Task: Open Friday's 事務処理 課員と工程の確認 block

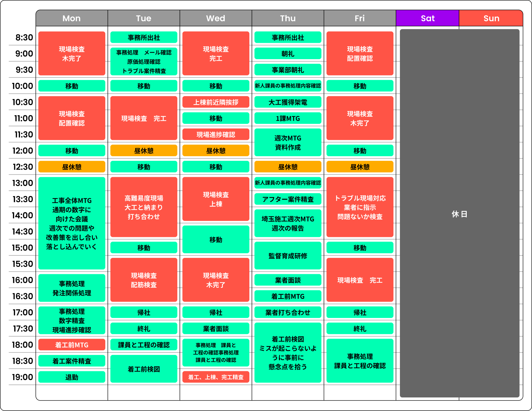Action: click(360, 361)
